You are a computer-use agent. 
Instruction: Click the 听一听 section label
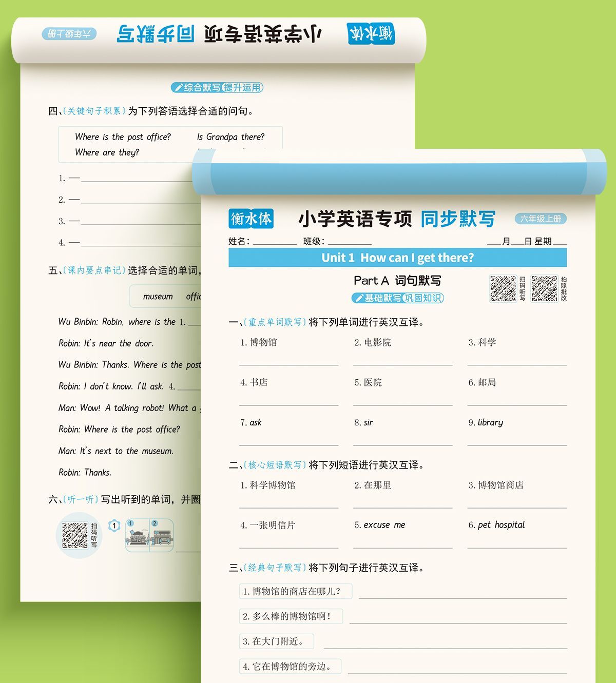[81, 499]
